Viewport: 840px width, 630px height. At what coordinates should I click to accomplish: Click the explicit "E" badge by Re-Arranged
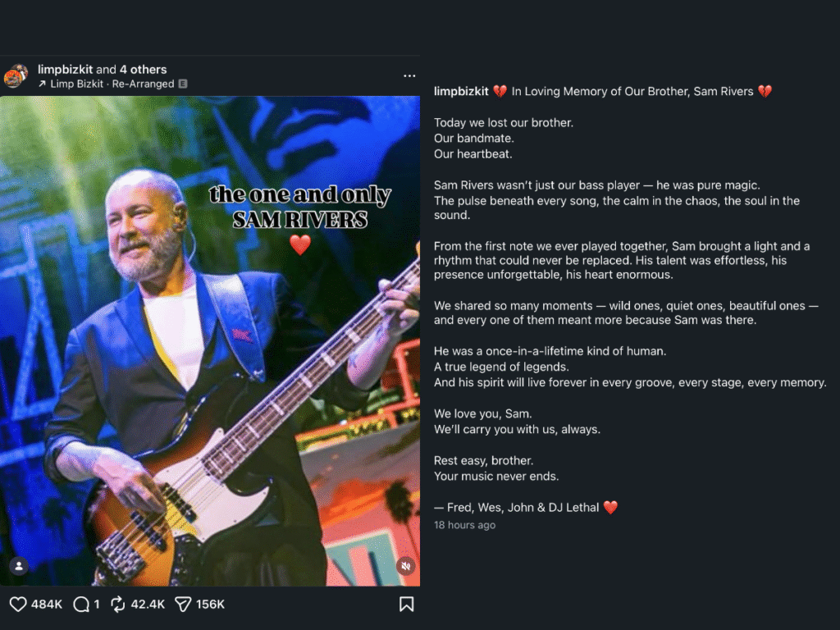point(183,84)
